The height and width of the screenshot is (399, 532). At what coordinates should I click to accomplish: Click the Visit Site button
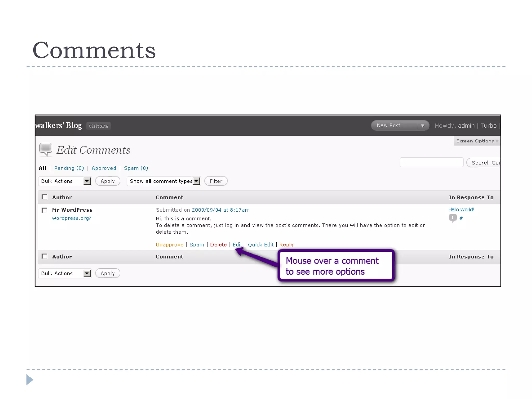click(98, 126)
